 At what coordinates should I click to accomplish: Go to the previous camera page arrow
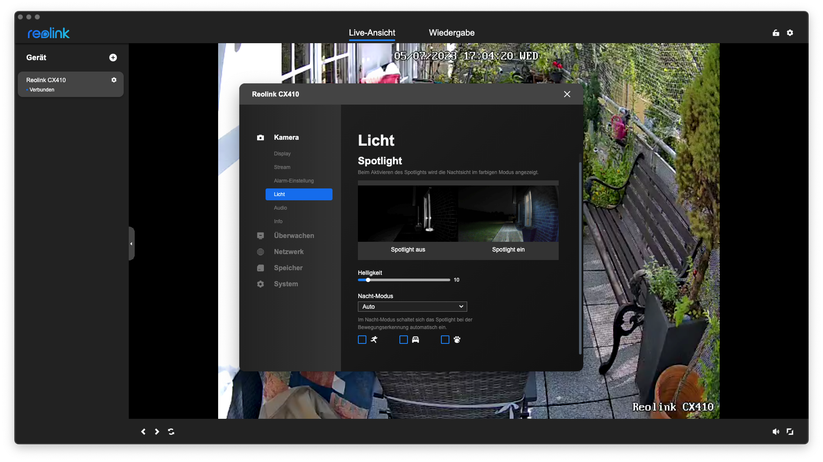(143, 432)
